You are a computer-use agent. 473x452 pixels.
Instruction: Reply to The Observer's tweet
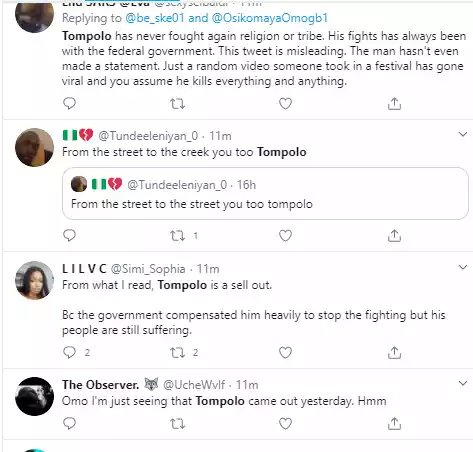click(69, 423)
